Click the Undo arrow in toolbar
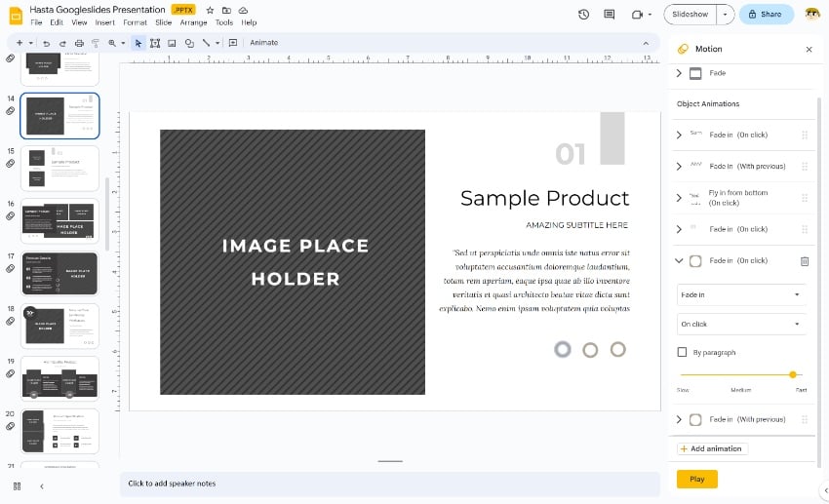Viewport: 829px width, 504px height. tap(47, 43)
